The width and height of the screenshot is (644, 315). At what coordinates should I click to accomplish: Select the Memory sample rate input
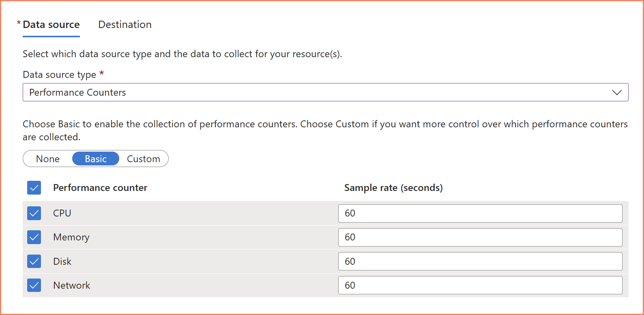pos(480,237)
